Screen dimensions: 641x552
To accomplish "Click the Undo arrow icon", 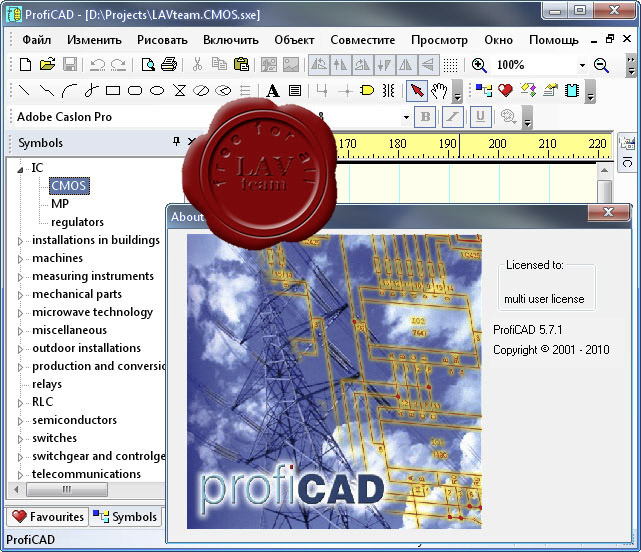I will 97,65.
